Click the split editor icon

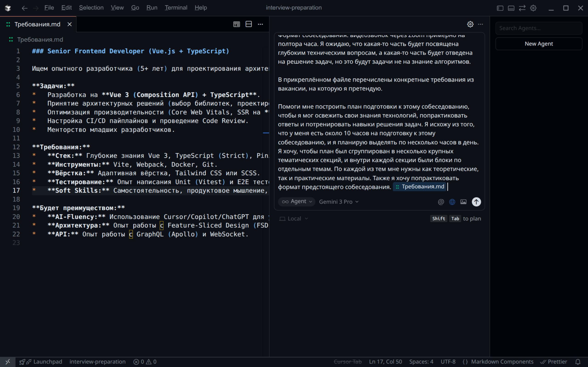(249, 24)
